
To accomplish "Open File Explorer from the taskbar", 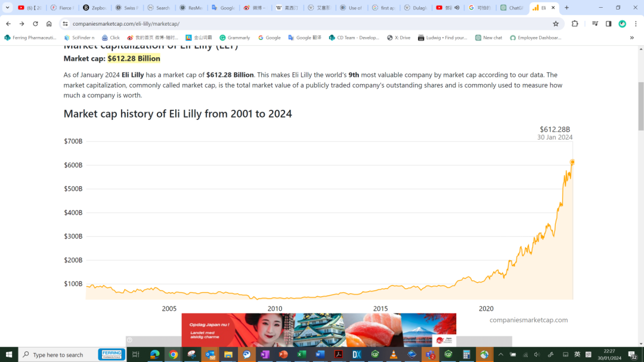I will click(228, 354).
